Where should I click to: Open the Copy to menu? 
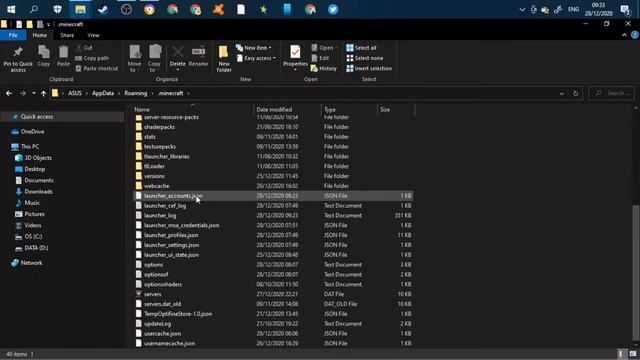tap(154, 59)
